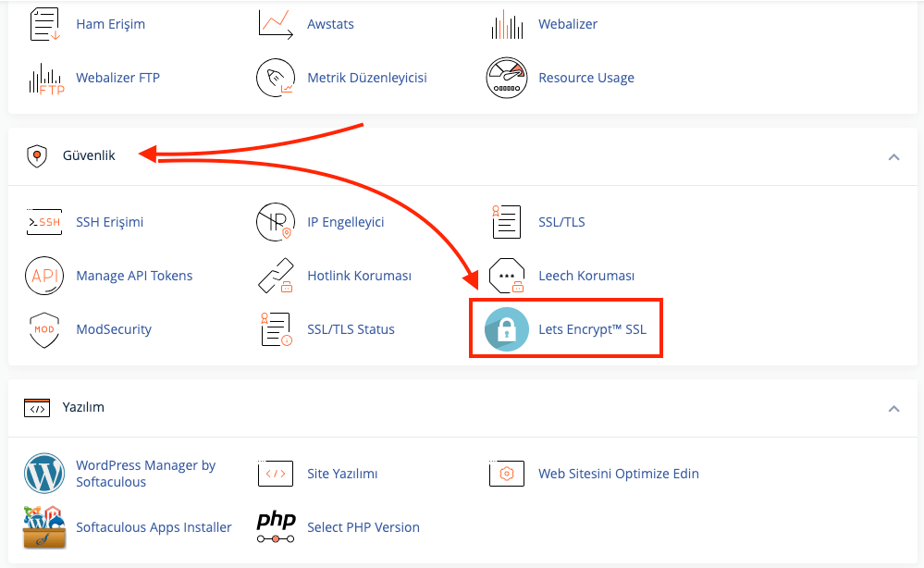Image resolution: width=924 pixels, height=568 pixels.
Task: Open the WordPress Manager logo icon
Action: (x=43, y=474)
